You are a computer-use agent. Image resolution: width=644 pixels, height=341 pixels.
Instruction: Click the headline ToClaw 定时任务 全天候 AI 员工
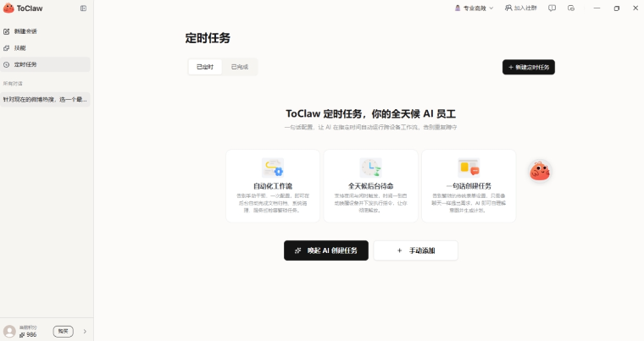tap(371, 113)
